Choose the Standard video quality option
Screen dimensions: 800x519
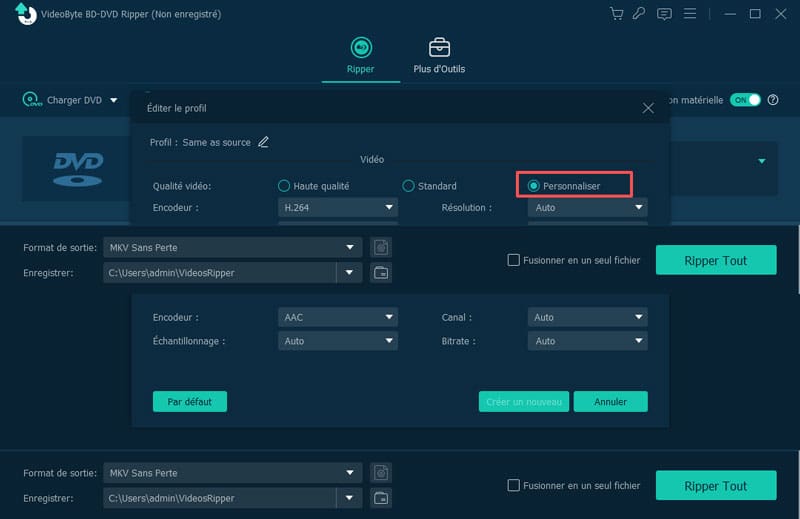click(x=409, y=186)
